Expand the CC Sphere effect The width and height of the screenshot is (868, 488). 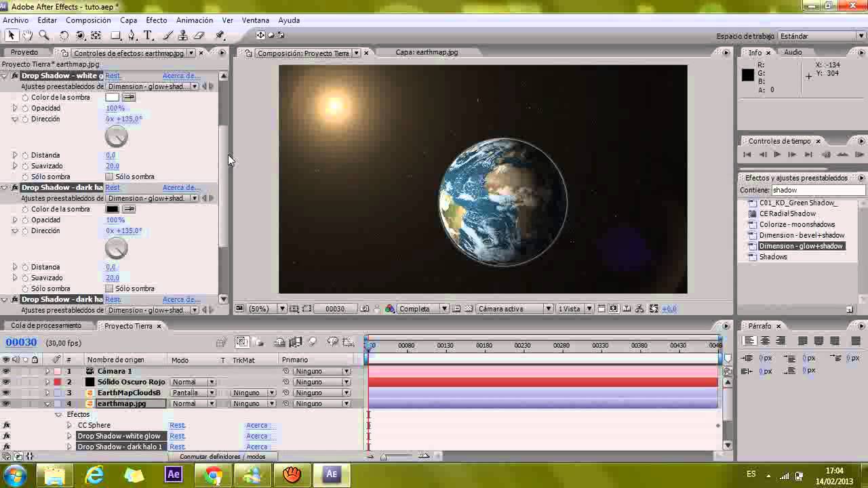tap(69, 425)
